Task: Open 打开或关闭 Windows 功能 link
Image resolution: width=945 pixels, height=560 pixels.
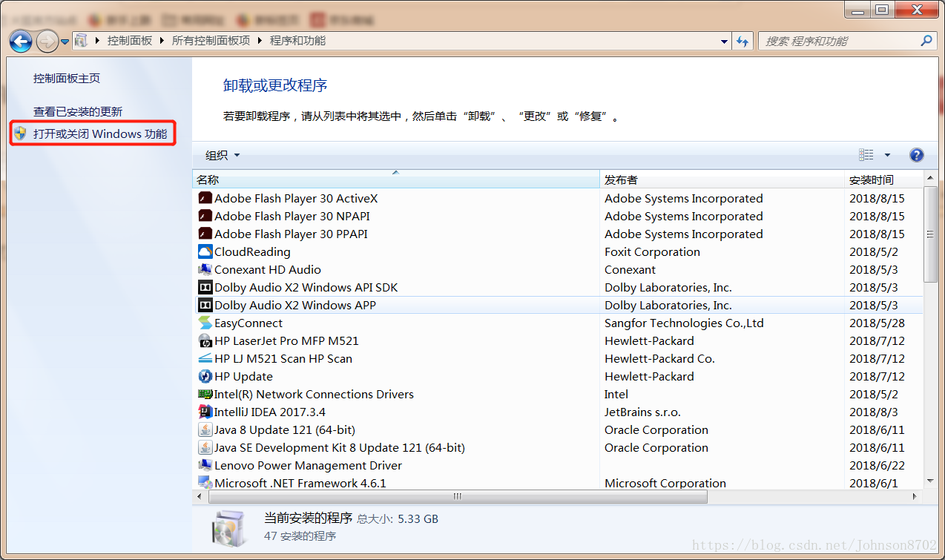Action: 100,134
